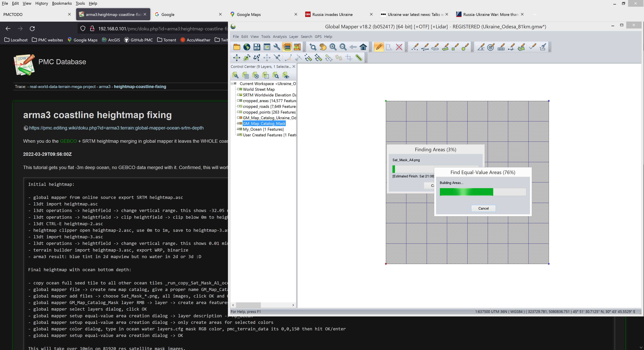The width and height of the screenshot is (644, 350).
Task: Open overflow arrow of the create-features toolbar
Action: click(x=472, y=51)
